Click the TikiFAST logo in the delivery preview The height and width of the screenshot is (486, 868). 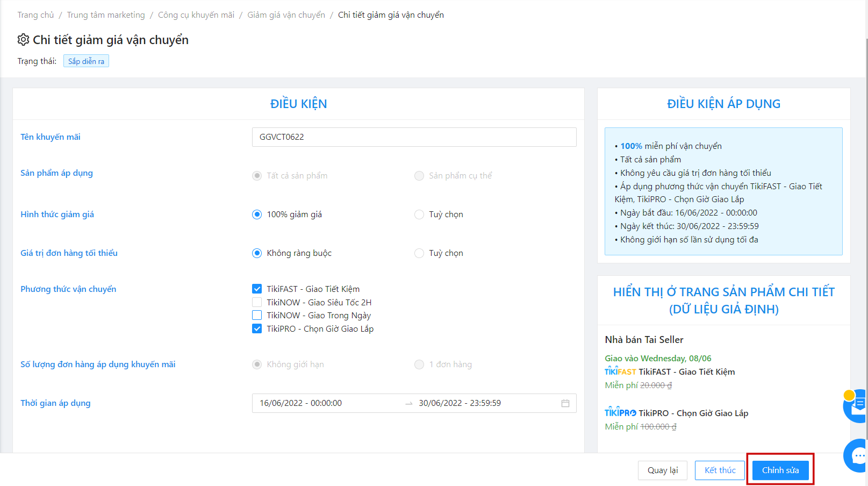[x=620, y=371]
